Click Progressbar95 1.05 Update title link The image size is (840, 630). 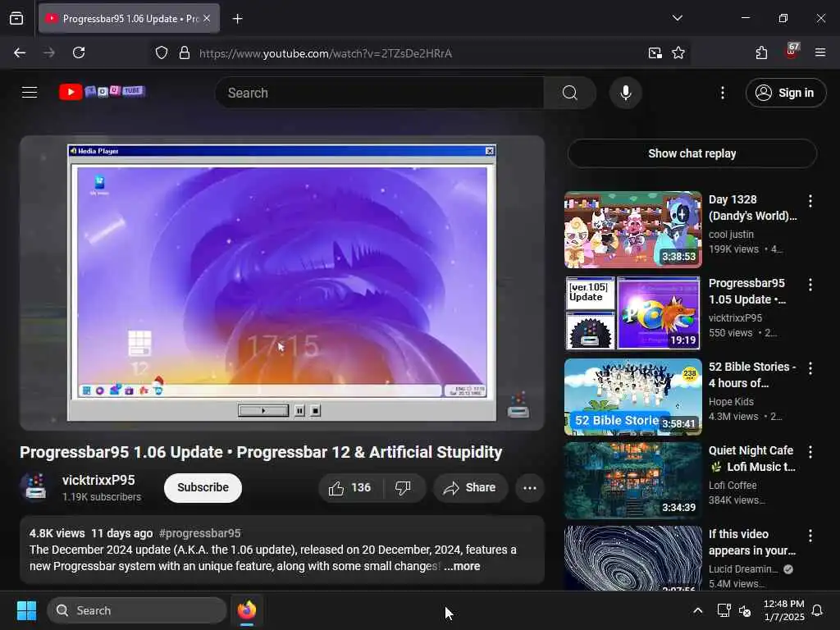(x=747, y=291)
